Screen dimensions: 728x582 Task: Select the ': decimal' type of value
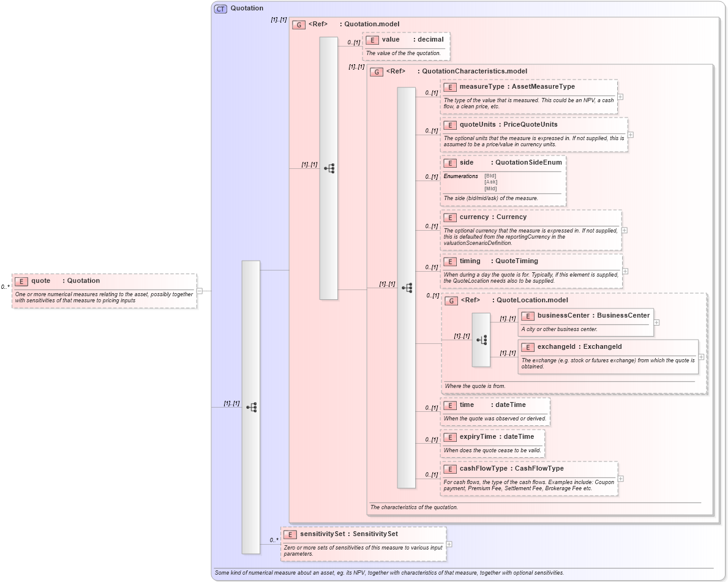[x=429, y=39]
